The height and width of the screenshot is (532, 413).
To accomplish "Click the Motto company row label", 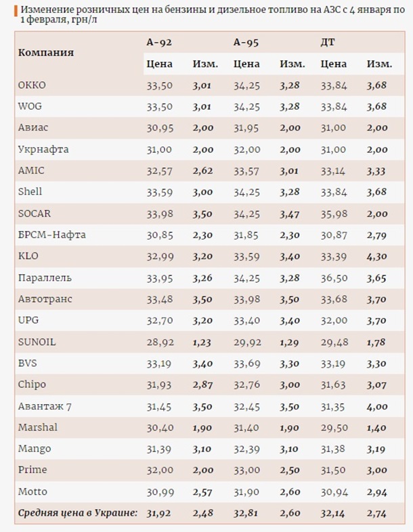I will click(32, 491).
